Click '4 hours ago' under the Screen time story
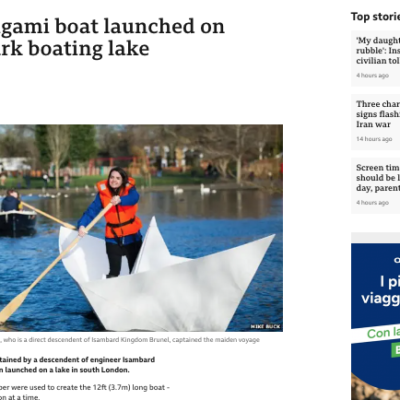The width and height of the screenshot is (400, 400). click(372, 202)
